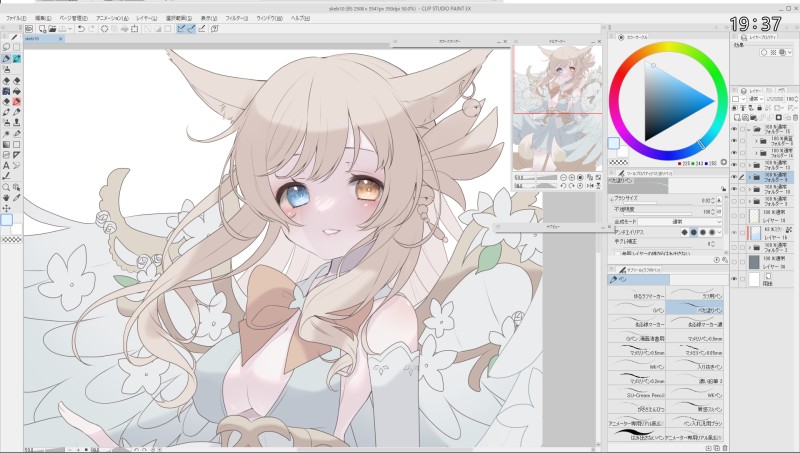
Task: Select the Gペン sub tool
Action: pos(636,310)
